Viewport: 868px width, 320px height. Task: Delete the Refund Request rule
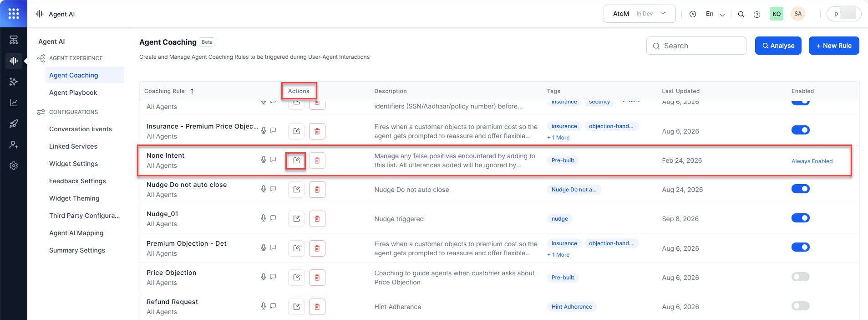(x=317, y=307)
